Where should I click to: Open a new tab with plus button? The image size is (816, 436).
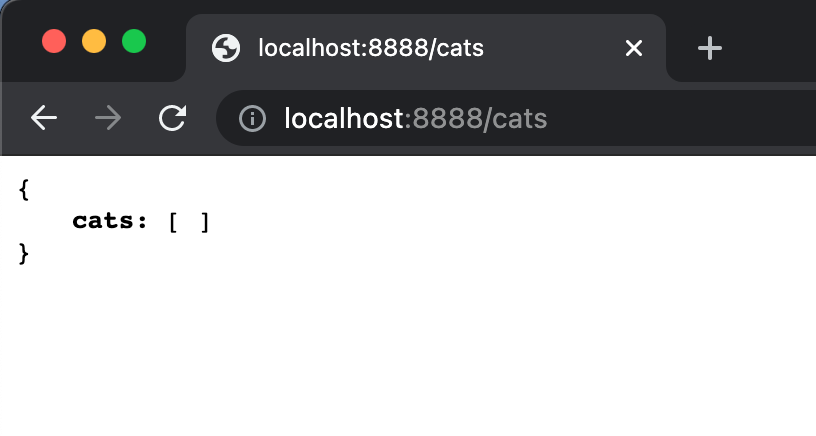(x=710, y=48)
